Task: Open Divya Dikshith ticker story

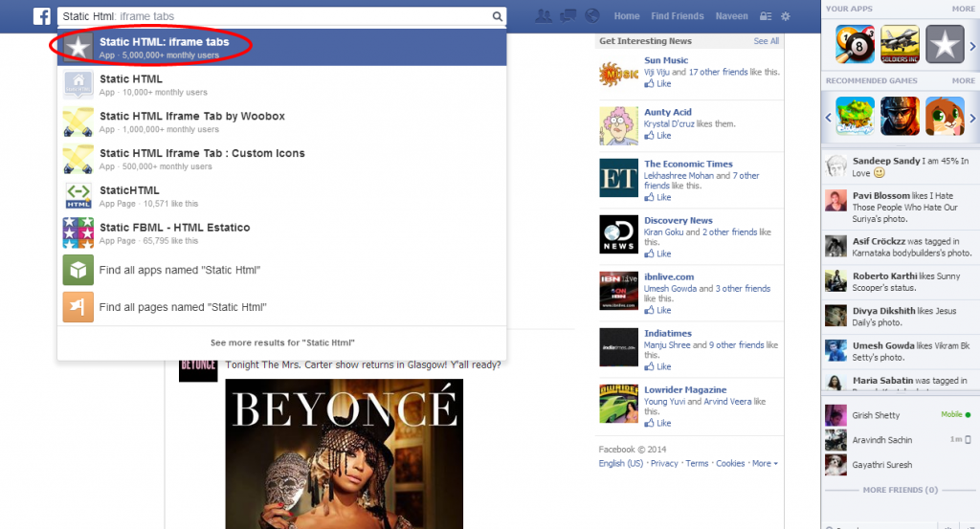Action: pyautogui.click(x=900, y=317)
